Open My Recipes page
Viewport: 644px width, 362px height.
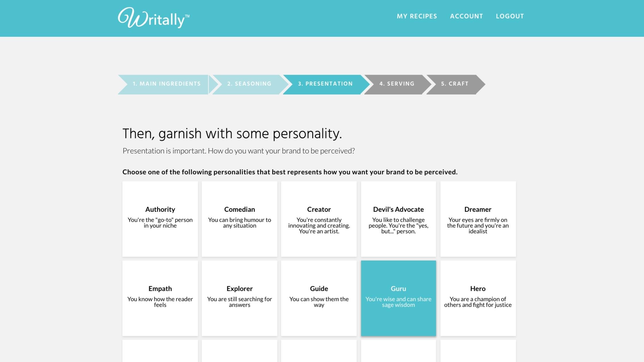click(417, 16)
